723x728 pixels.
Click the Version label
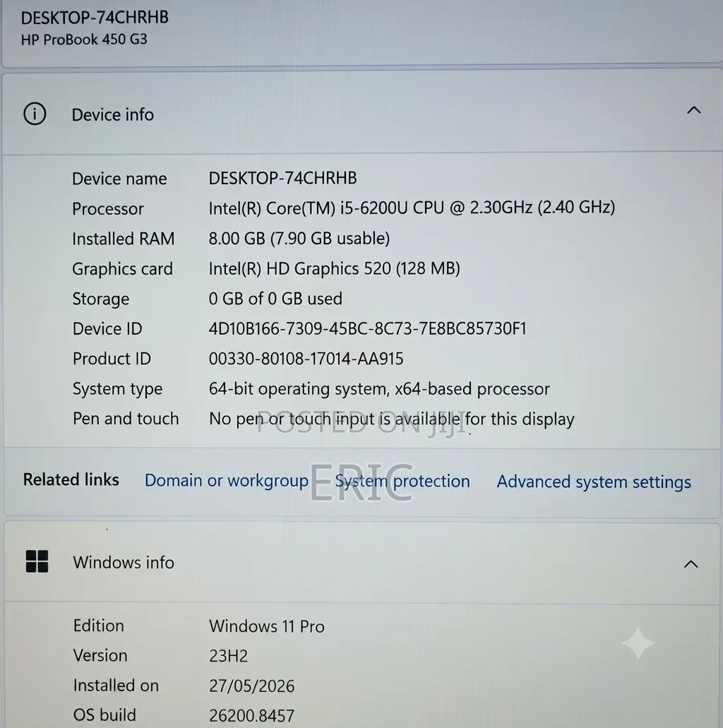pos(100,655)
